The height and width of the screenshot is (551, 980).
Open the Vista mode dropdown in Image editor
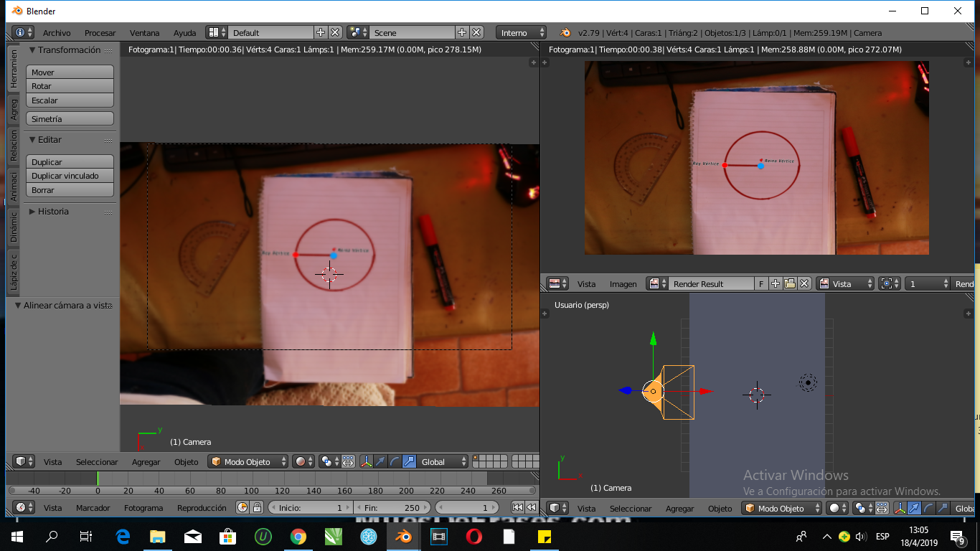point(846,283)
